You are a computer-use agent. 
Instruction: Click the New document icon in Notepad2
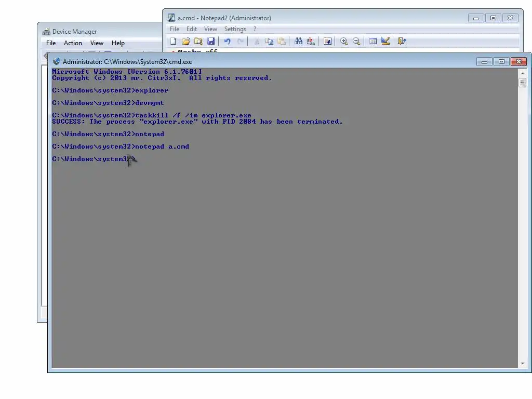click(x=174, y=42)
